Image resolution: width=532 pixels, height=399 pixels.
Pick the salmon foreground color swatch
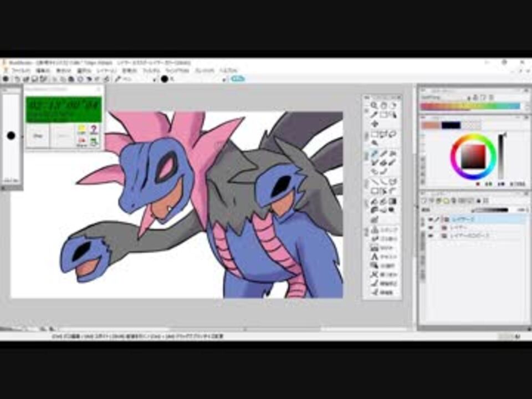[430, 125]
